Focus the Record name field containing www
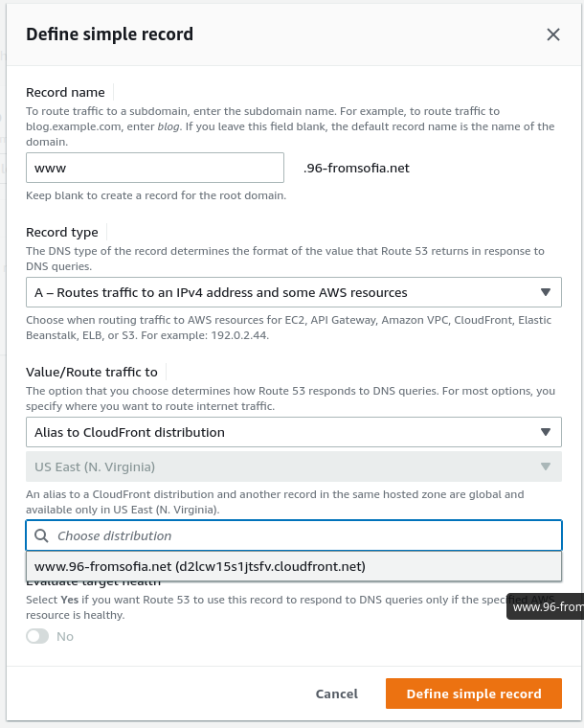The width and height of the screenshot is (584, 728). tap(155, 168)
